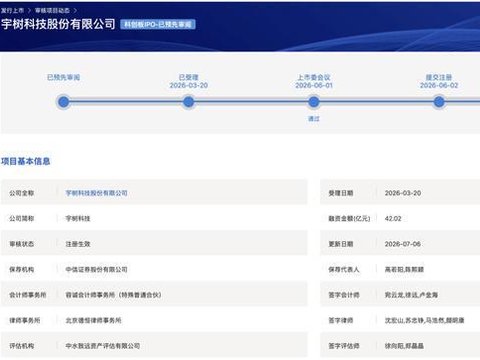Click the 2026-03-20 date under 已受理 on timeline
Screen dimensions: 480x360
point(189,85)
